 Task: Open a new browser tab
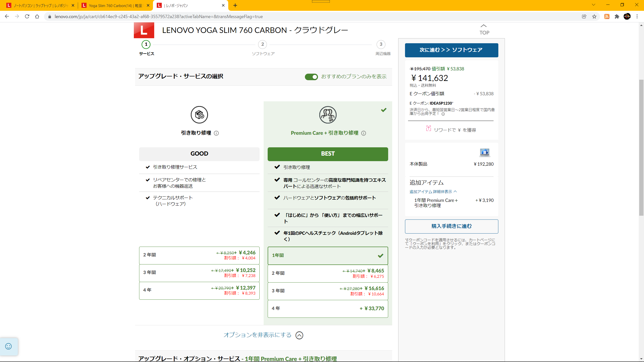pyautogui.click(x=235, y=5)
